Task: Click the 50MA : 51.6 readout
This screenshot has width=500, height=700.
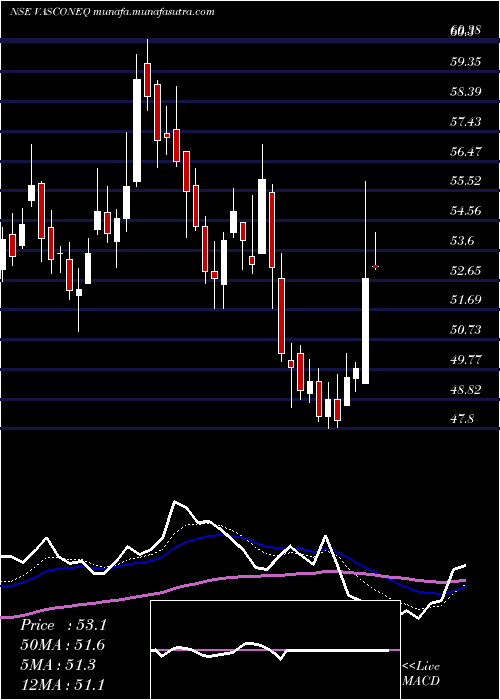Action: coord(63,645)
